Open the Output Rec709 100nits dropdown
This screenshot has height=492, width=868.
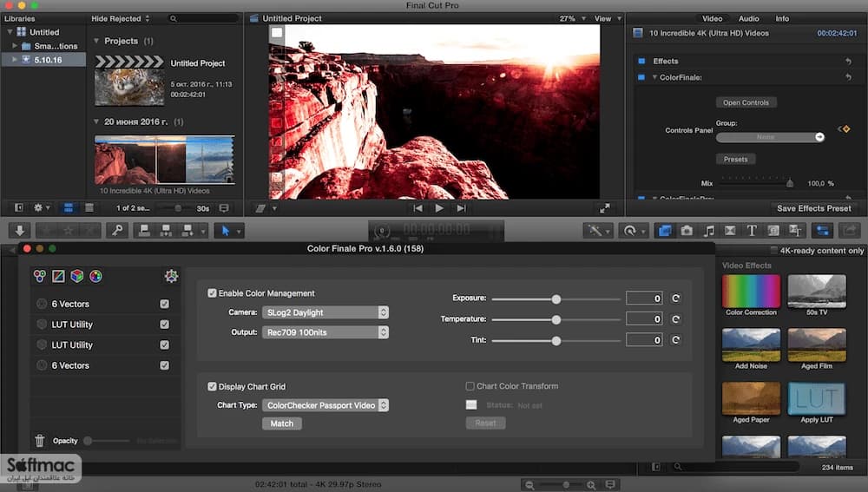(x=325, y=332)
